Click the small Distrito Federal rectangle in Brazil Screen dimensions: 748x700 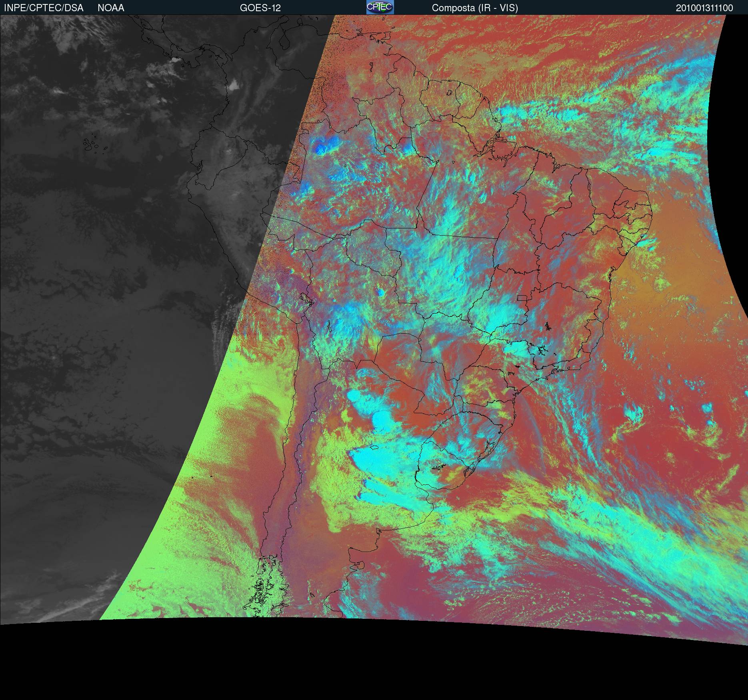click(522, 298)
